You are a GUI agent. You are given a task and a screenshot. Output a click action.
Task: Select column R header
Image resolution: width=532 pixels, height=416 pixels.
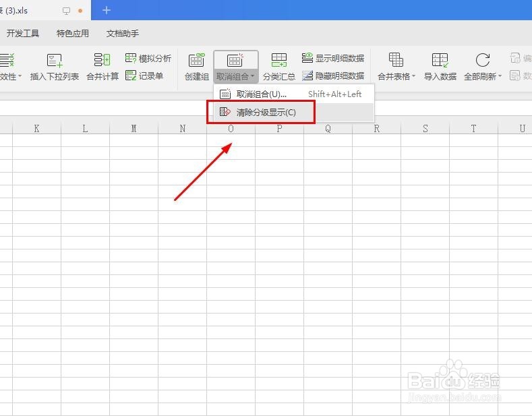(x=376, y=128)
